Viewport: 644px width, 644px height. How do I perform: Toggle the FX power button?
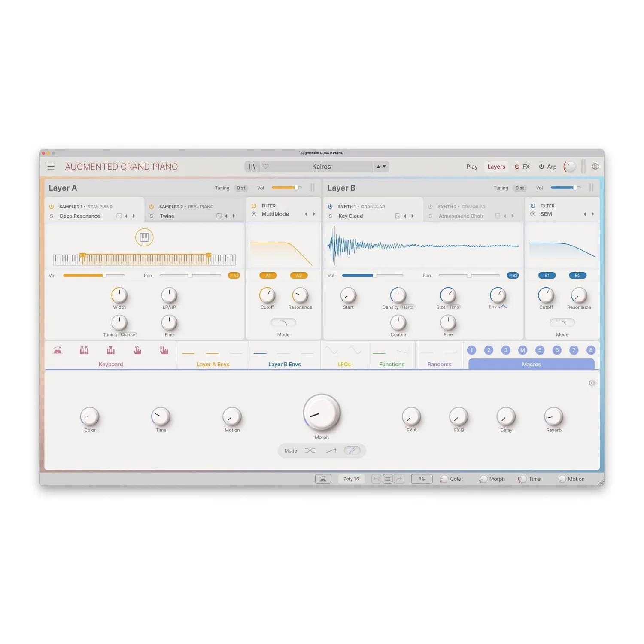(517, 167)
